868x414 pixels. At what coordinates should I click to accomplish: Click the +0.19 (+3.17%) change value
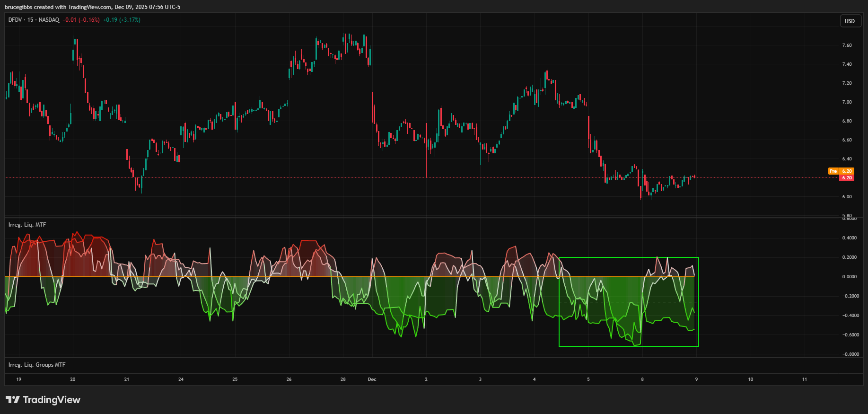pos(122,20)
